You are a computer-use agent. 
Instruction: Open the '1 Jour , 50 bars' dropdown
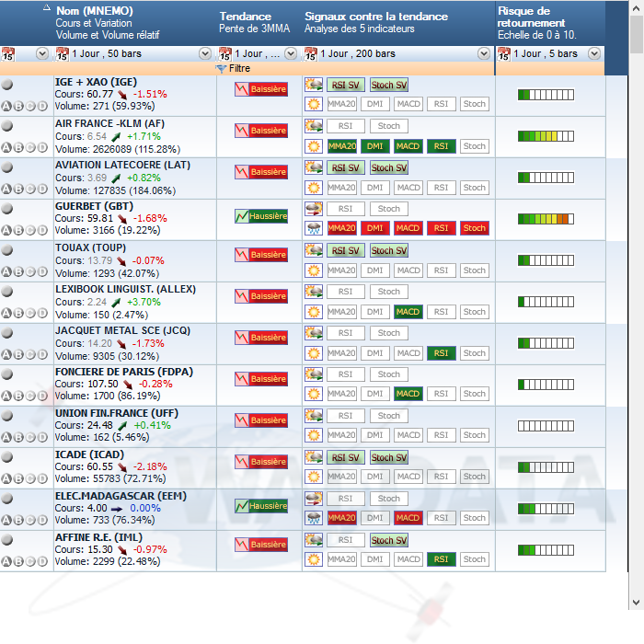(x=205, y=53)
